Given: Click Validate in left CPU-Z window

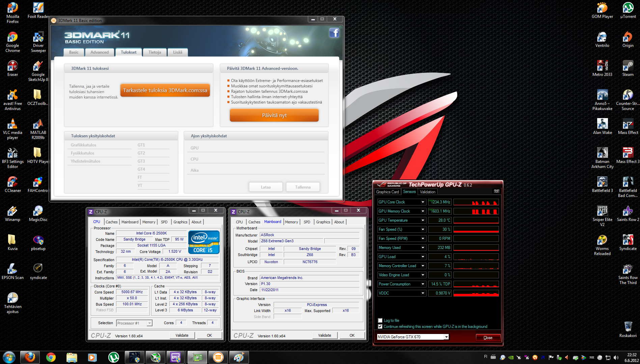Looking at the screenshot, I should (182, 335).
